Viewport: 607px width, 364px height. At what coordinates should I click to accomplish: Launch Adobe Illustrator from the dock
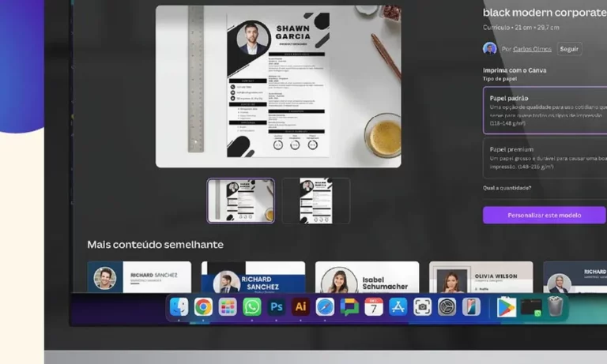(x=301, y=307)
